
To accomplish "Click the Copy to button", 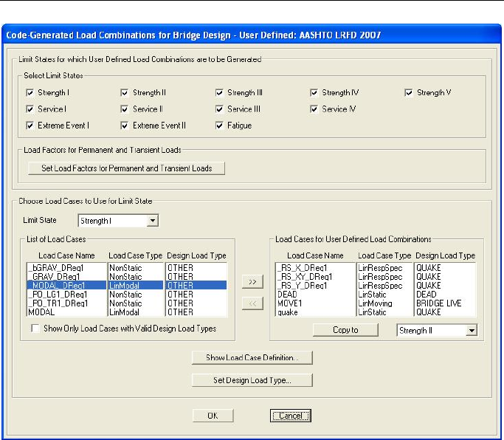I will pyautogui.click(x=345, y=330).
